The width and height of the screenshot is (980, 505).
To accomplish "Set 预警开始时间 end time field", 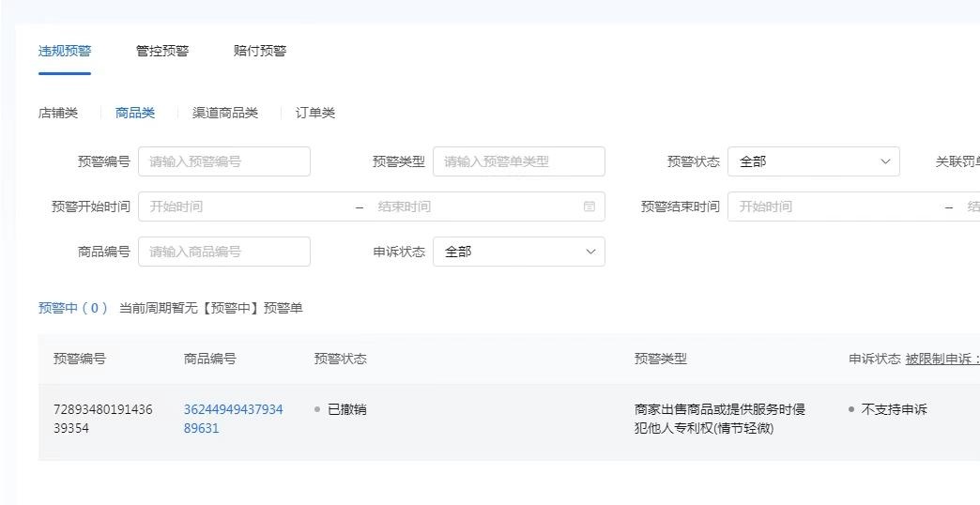I will [x=475, y=207].
